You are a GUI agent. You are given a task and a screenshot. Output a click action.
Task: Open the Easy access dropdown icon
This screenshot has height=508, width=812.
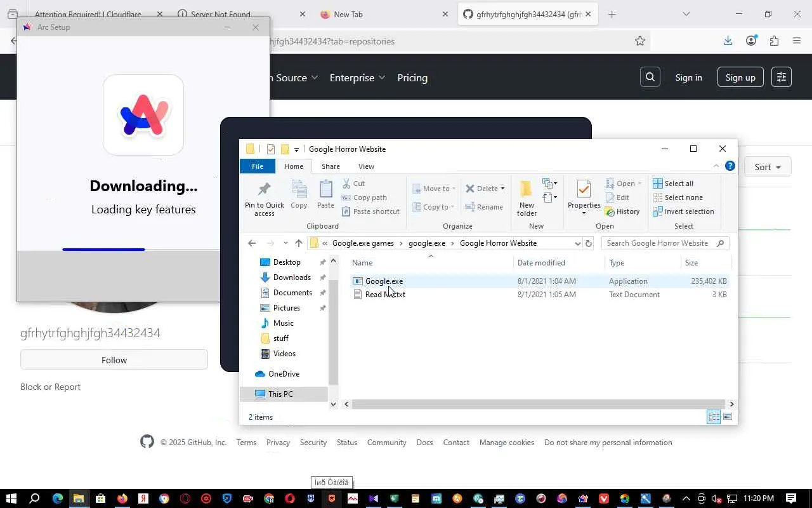[549, 198]
